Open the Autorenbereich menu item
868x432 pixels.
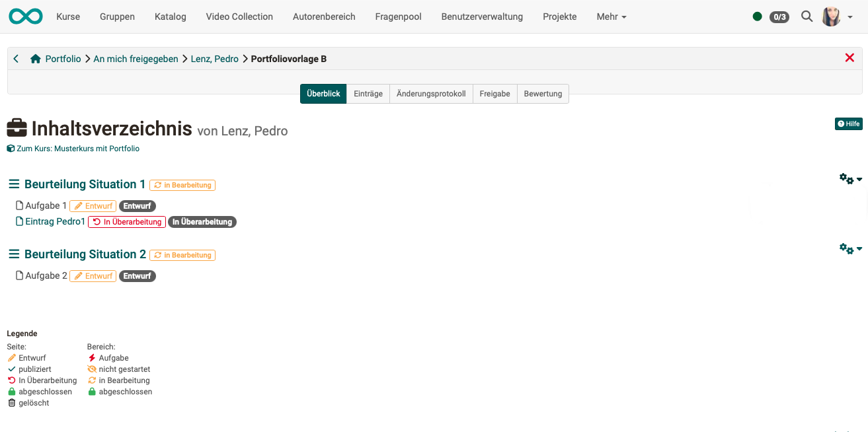coord(324,17)
